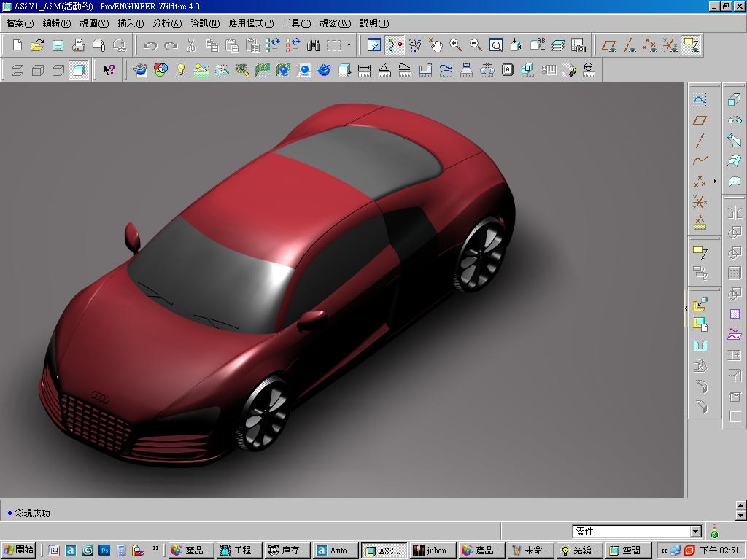
Task: Click the extrude tool icon
Action: [x=734, y=99]
